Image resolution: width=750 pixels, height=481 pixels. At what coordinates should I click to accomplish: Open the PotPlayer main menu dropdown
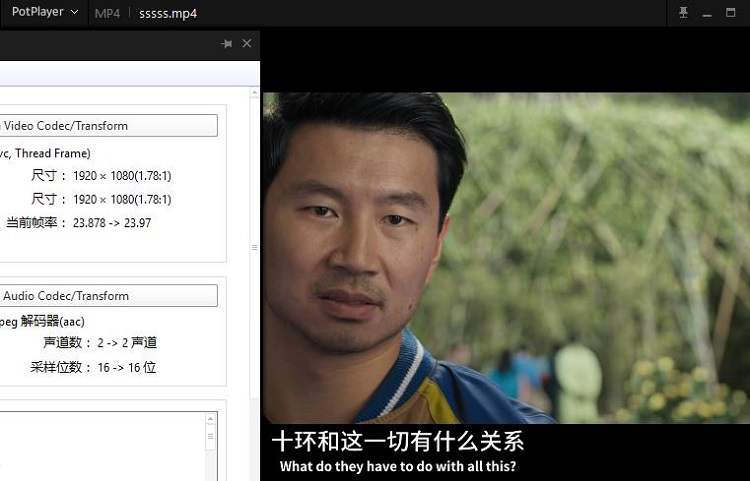pyautogui.click(x=45, y=12)
